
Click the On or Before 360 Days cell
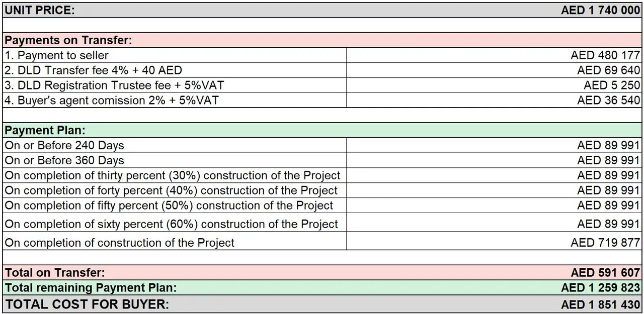coord(175,160)
